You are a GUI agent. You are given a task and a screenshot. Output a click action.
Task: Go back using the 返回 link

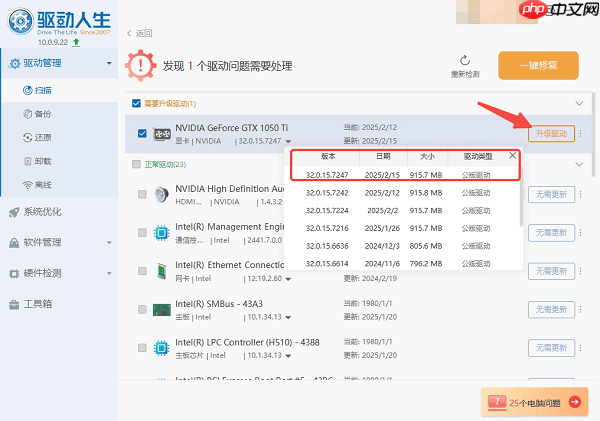(140, 33)
